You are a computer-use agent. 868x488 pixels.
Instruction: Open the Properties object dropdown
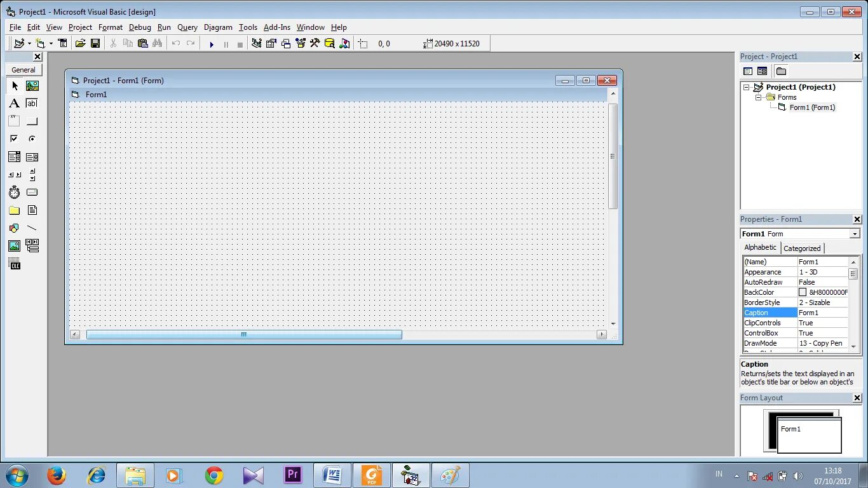tap(855, 234)
